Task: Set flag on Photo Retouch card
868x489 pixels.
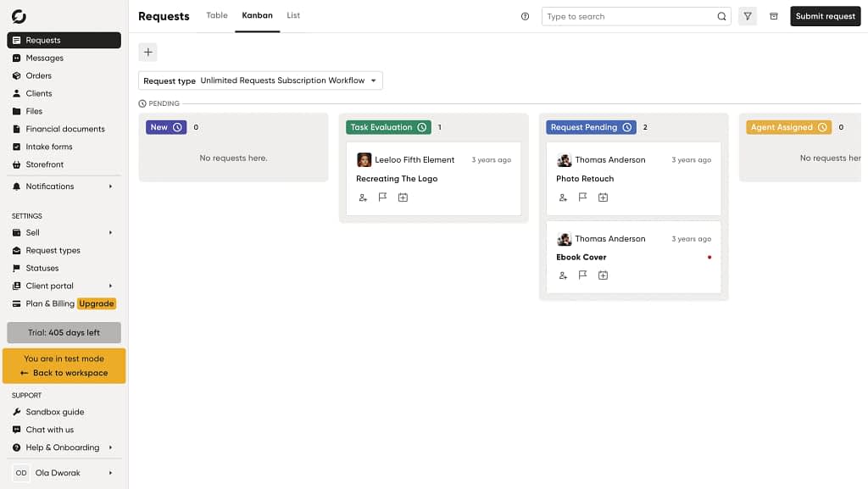Action: (x=582, y=197)
